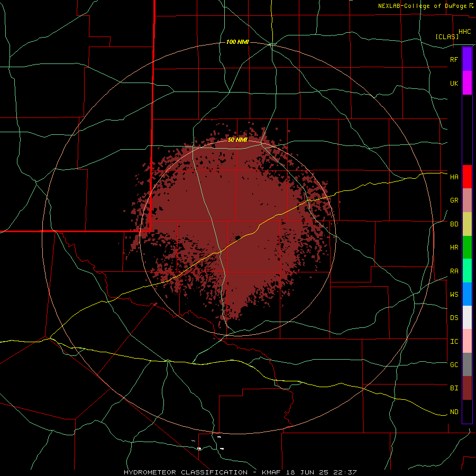Click the UK legend label
The image size is (476, 476).
(x=454, y=83)
